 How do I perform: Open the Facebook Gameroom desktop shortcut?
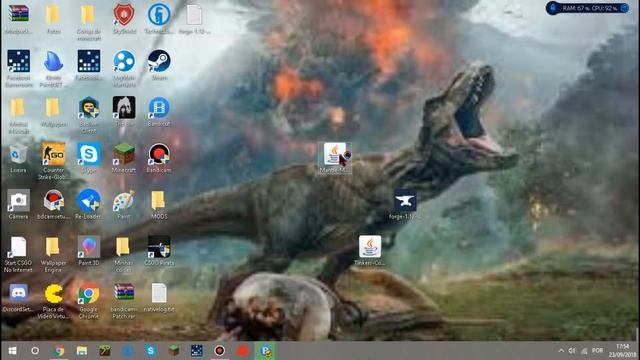pyautogui.click(x=18, y=61)
